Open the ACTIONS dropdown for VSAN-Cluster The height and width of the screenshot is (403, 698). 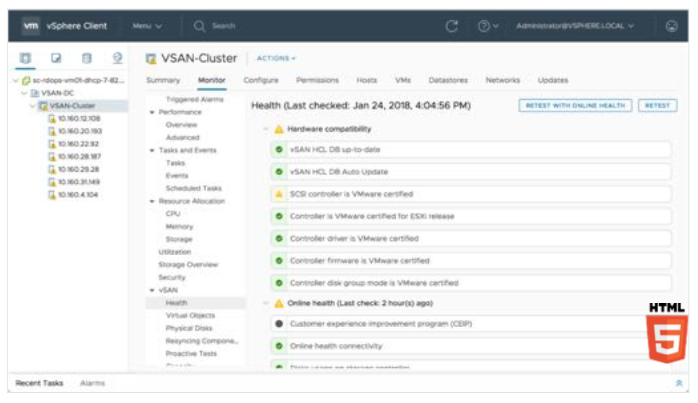point(276,58)
